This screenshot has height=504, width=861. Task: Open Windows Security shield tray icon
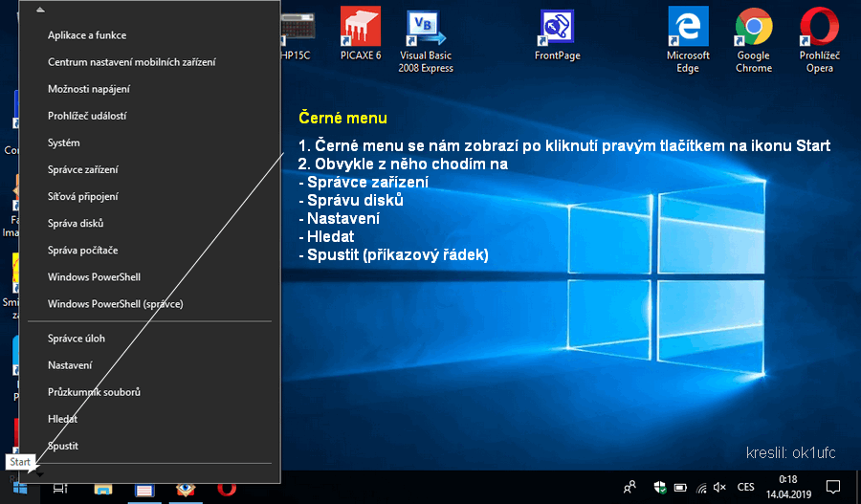click(x=659, y=487)
